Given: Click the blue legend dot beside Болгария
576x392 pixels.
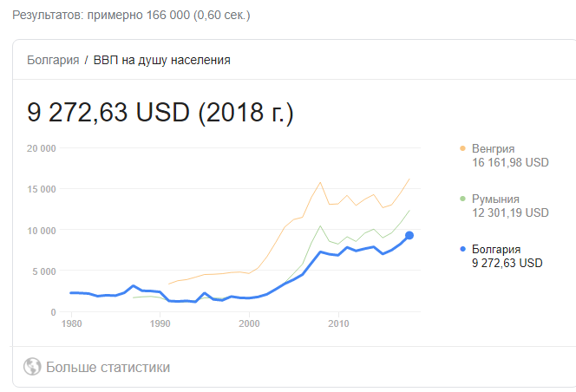Looking at the screenshot, I should (462, 249).
